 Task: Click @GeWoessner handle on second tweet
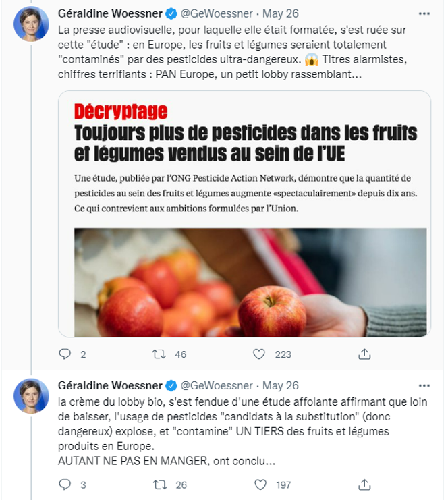click(x=217, y=385)
